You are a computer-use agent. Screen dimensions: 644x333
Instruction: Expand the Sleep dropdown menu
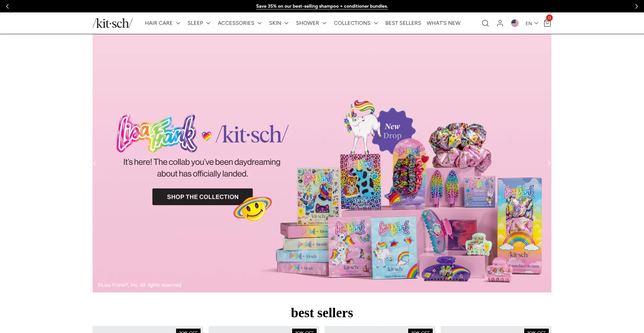199,23
